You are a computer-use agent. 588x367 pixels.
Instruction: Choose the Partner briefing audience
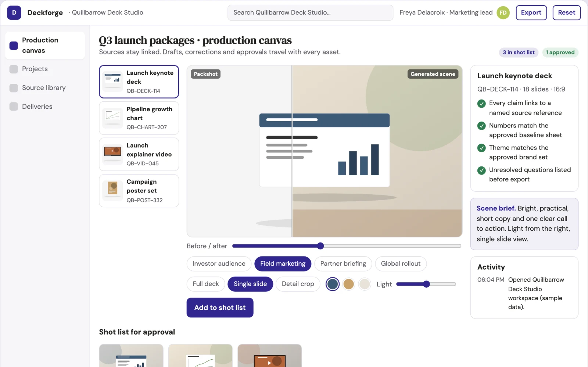pos(343,264)
